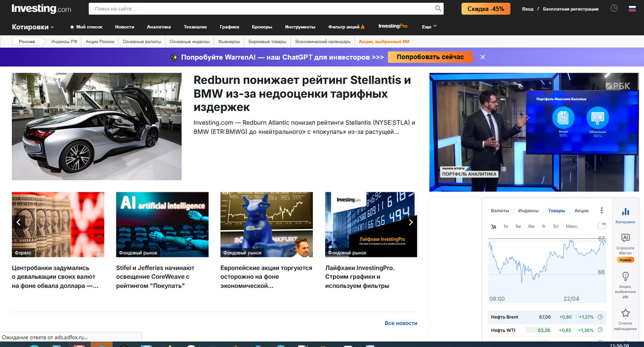This screenshot has width=644, height=347.
Task: Click the chart expand dashed-box icon
Action: pyautogui.click(x=602, y=226)
